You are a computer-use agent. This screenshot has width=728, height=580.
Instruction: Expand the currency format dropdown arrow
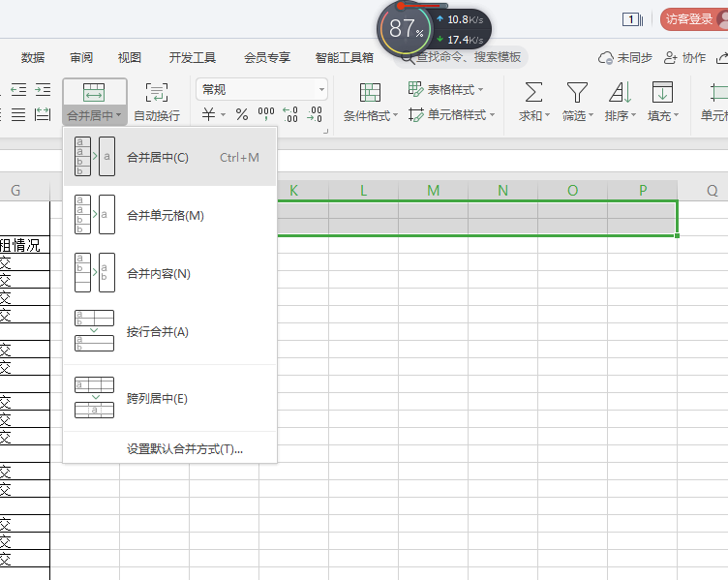pos(224,114)
